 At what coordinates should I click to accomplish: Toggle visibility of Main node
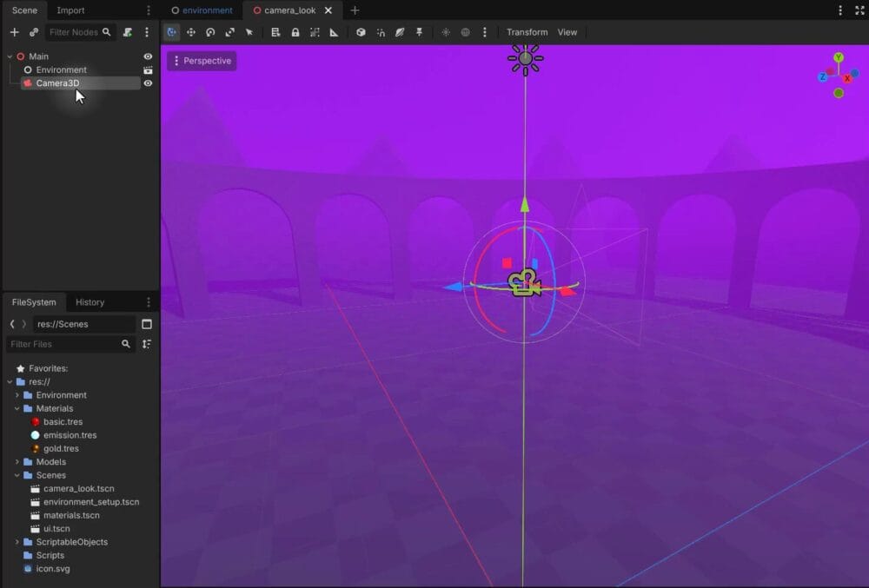click(x=148, y=56)
